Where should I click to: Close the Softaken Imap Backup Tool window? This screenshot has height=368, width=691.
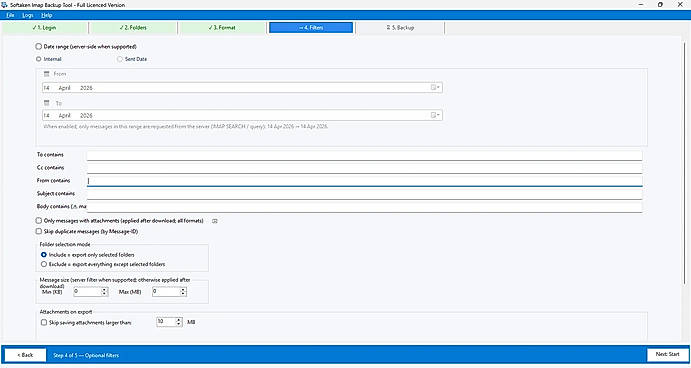(x=680, y=5)
